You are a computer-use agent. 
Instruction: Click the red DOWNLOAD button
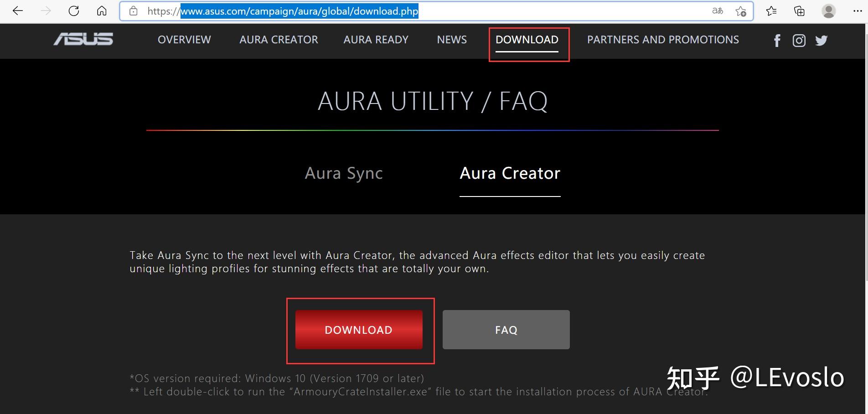[x=358, y=330]
